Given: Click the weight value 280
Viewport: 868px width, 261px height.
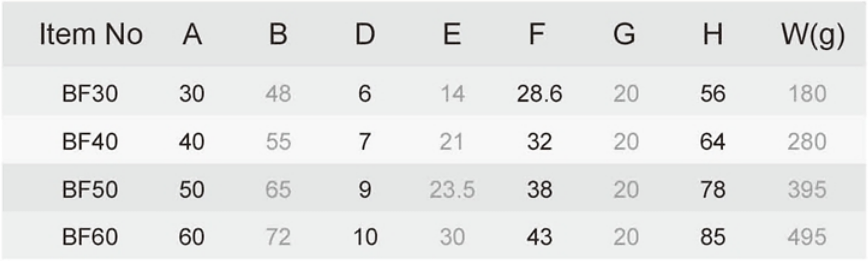Looking at the screenshot, I should [x=807, y=141].
